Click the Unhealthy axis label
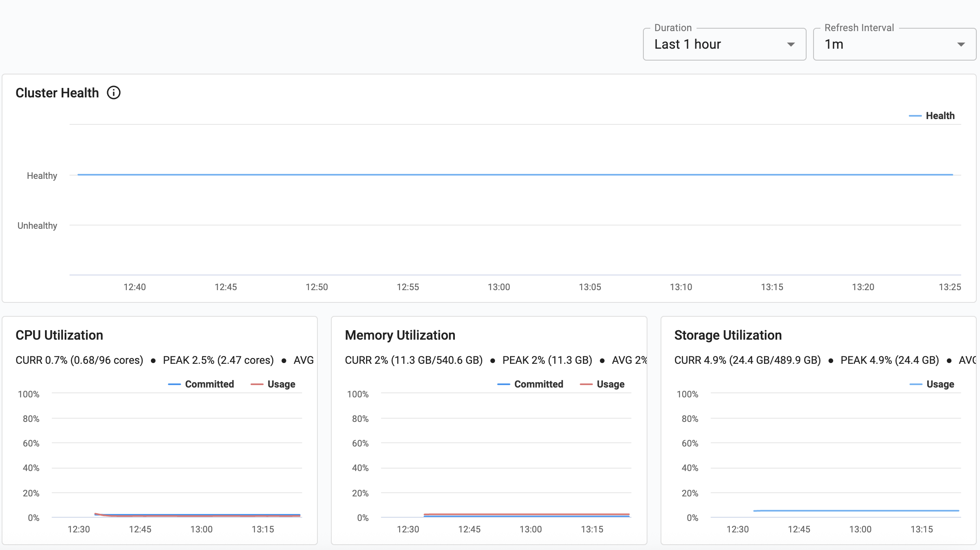 tap(37, 225)
